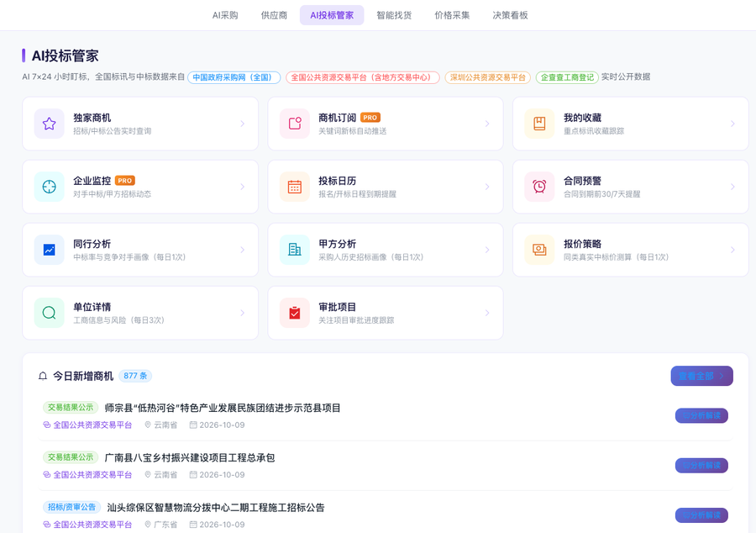Go to the 决策看板 tab
Screen dimensions: 756x533
coord(510,15)
